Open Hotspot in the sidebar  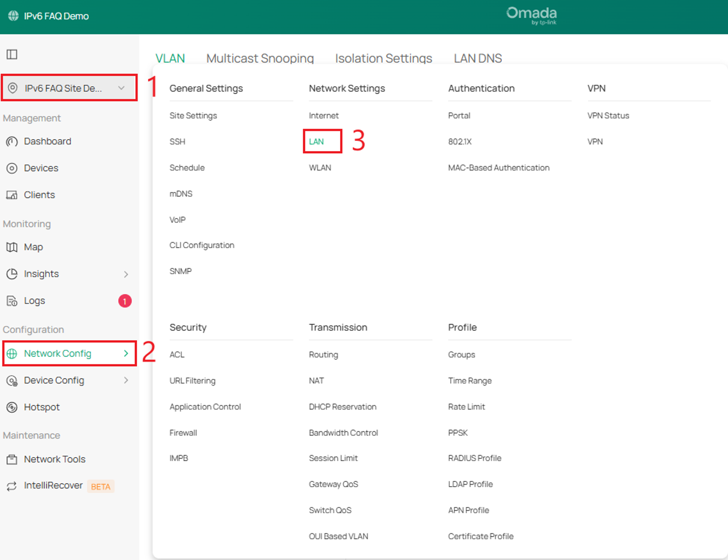(42, 407)
